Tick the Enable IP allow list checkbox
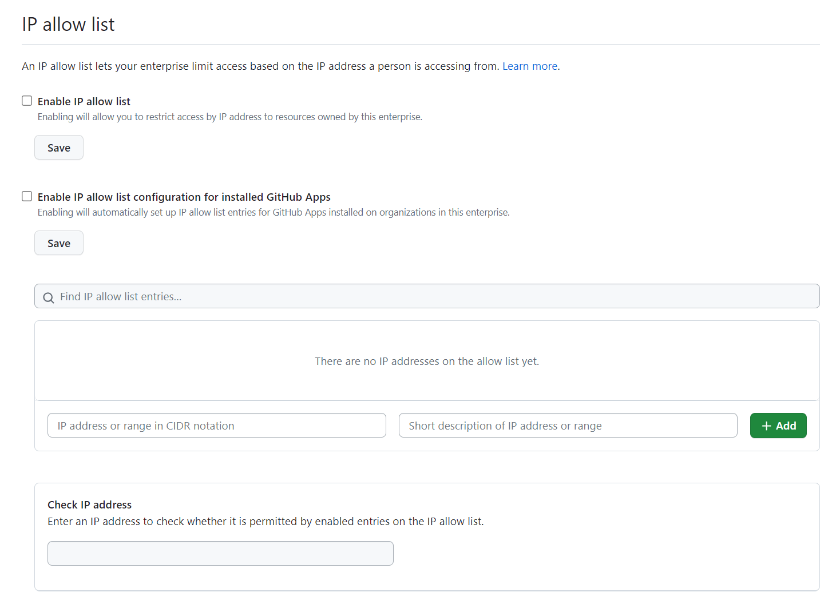 point(27,101)
